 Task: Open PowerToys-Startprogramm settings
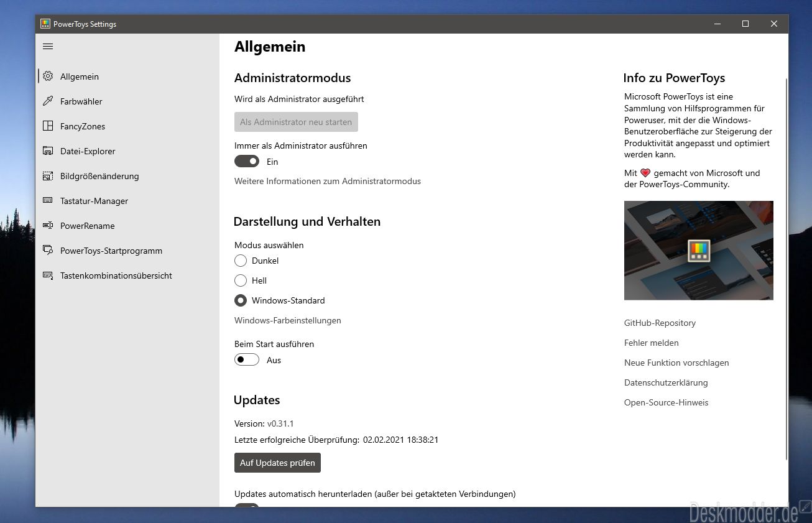tap(127, 251)
